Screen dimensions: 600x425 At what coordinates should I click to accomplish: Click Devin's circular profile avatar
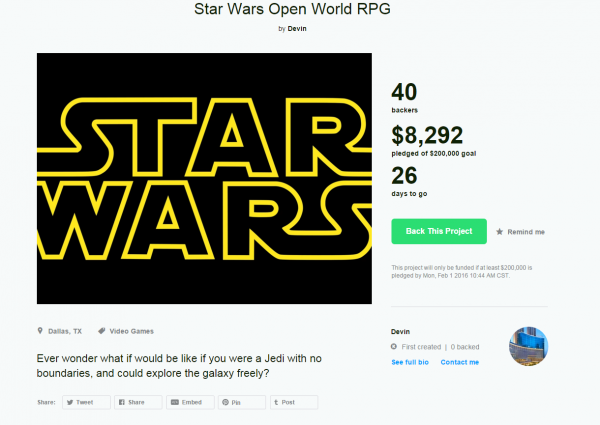pyautogui.click(x=528, y=346)
